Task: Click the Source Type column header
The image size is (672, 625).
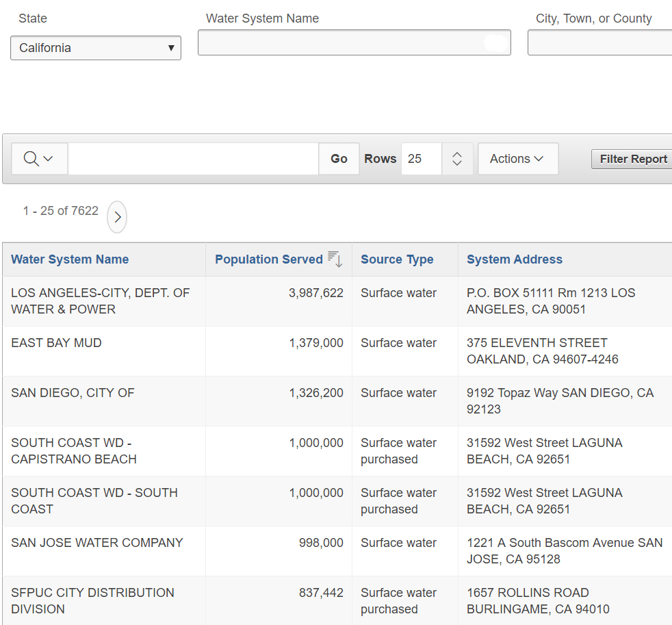Action: pyautogui.click(x=397, y=259)
